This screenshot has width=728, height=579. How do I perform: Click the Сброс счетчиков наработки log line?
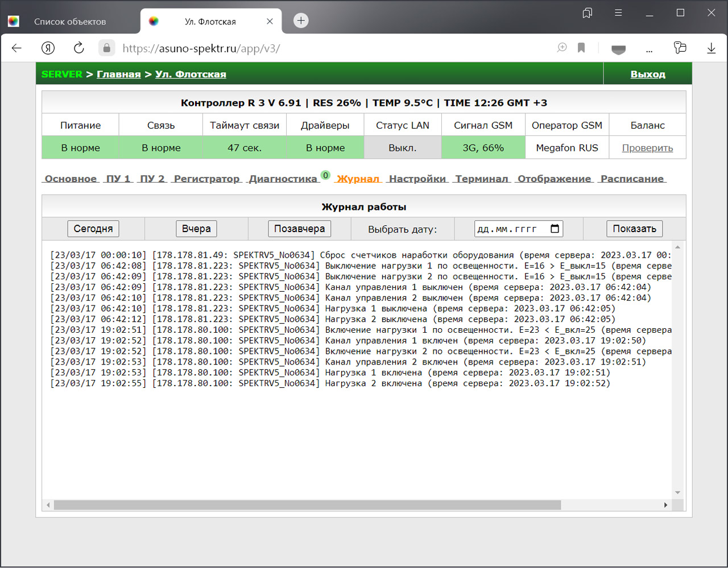[361, 255]
